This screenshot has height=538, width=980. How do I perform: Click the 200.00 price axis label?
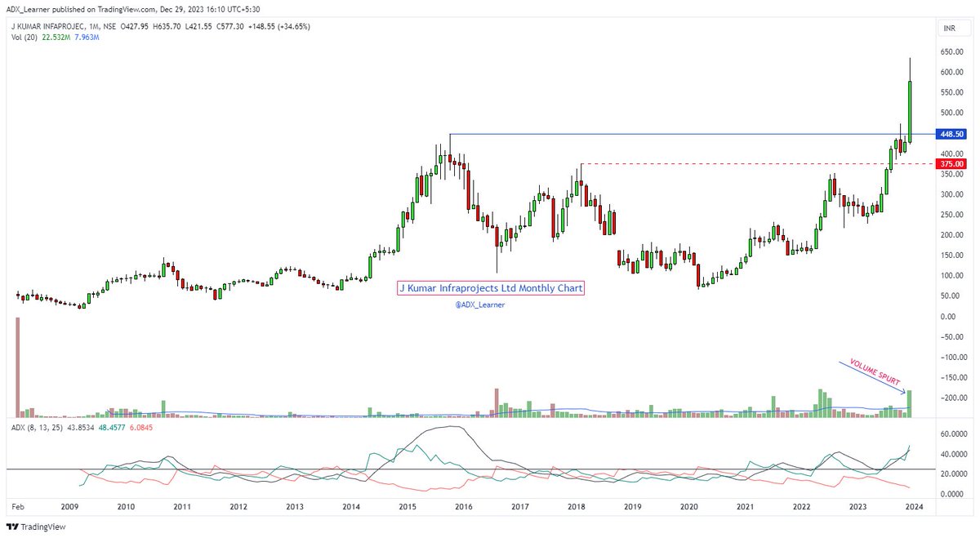952,235
